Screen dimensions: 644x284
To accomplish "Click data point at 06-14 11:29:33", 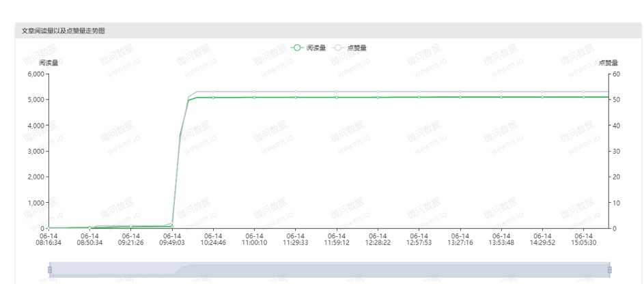I will pos(295,97).
